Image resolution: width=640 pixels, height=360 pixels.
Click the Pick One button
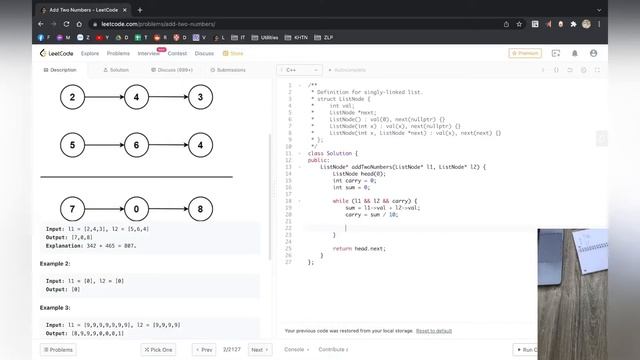[158, 350]
